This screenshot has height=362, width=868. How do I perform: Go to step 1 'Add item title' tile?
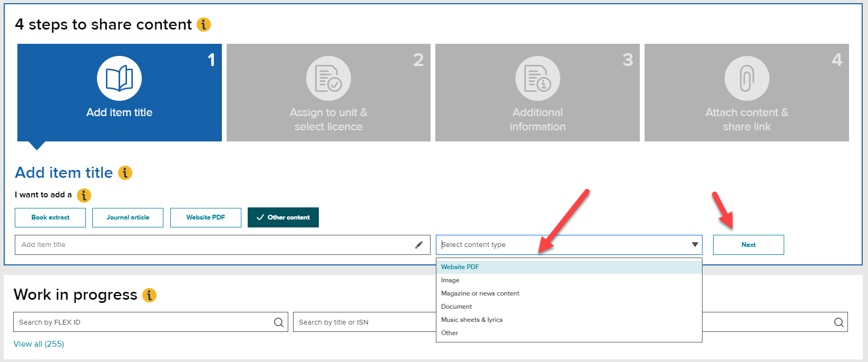[x=120, y=92]
